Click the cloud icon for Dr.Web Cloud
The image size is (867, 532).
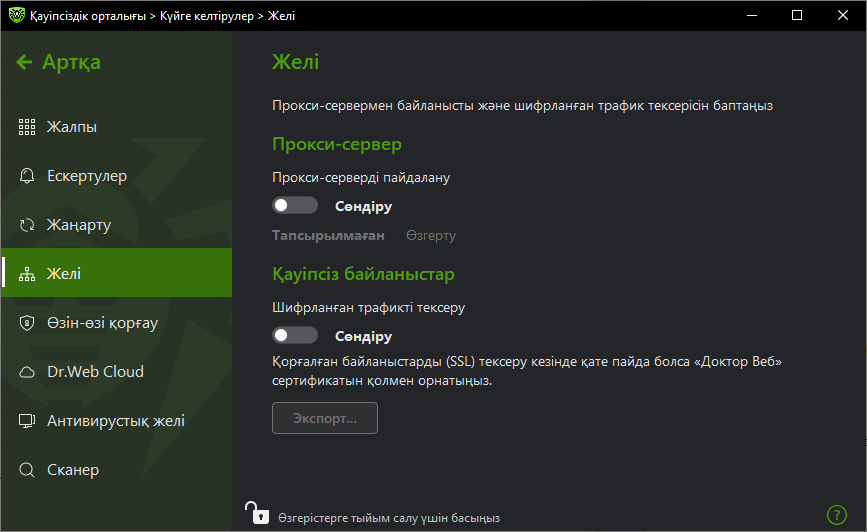[x=27, y=372]
